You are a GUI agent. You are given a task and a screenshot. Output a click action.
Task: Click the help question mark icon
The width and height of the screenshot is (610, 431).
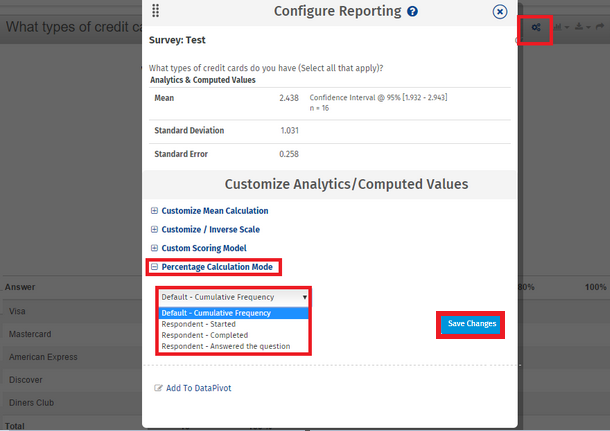click(413, 12)
